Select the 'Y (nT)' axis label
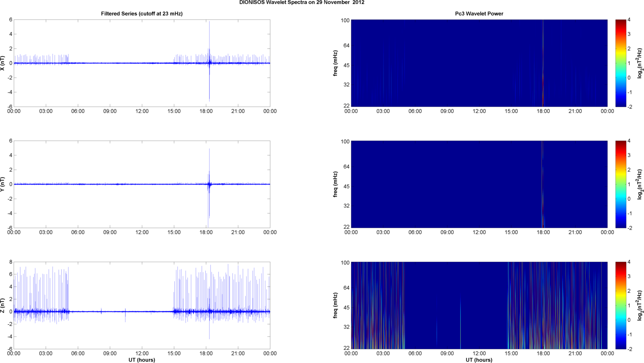Viewport: 644px width, 363px height. click(3, 184)
